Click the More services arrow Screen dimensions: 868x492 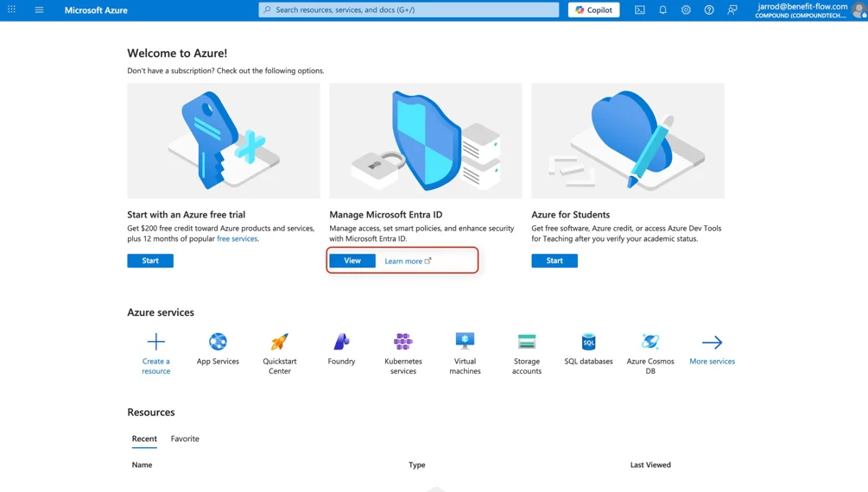click(x=712, y=342)
